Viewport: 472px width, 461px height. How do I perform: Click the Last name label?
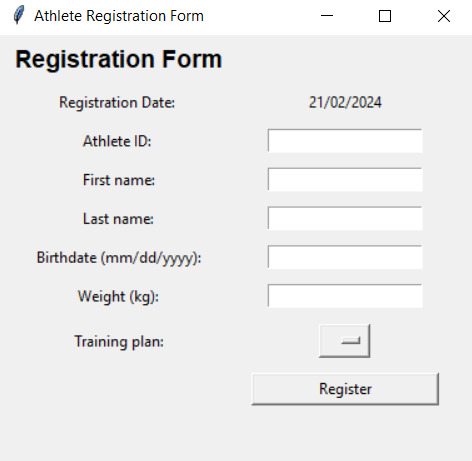tap(118, 219)
